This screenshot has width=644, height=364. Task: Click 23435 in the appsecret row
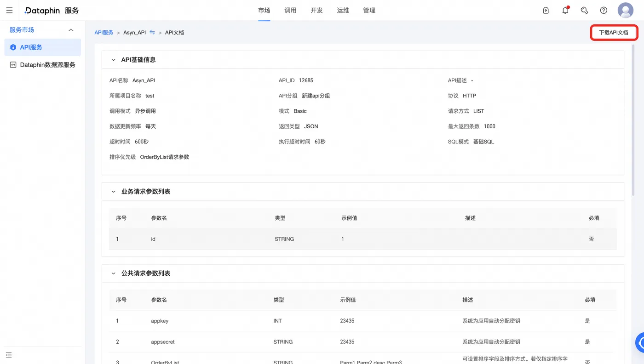coord(347,342)
